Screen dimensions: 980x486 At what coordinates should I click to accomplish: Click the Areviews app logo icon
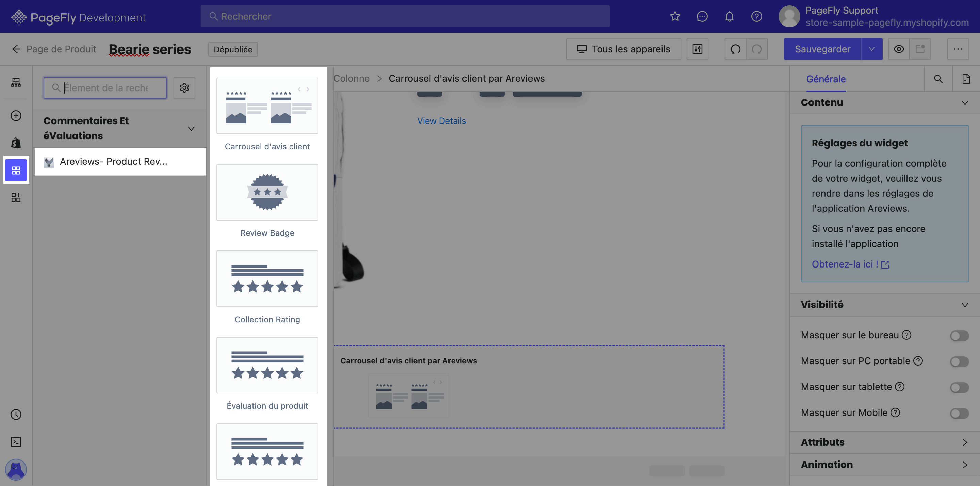pyautogui.click(x=49, y=162)
